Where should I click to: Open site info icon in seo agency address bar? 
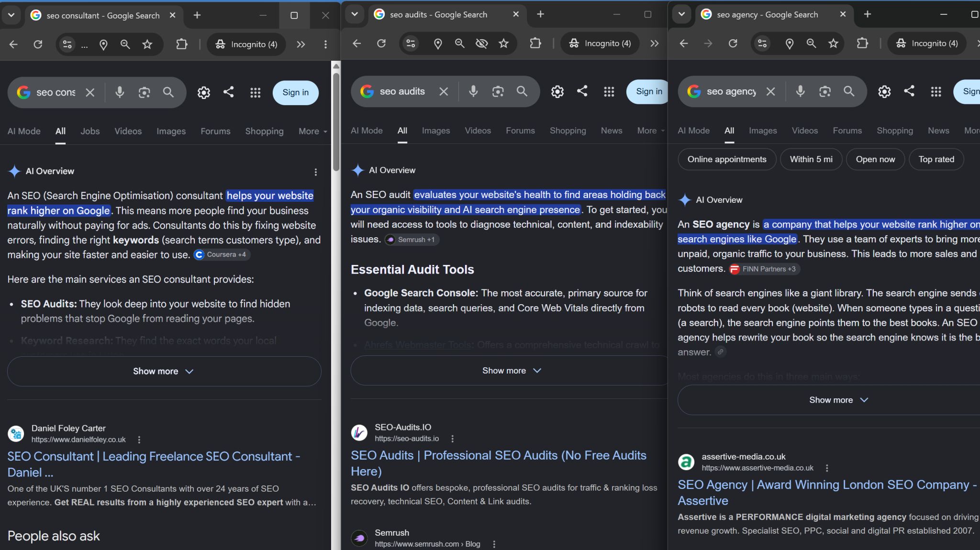point(762,44)
